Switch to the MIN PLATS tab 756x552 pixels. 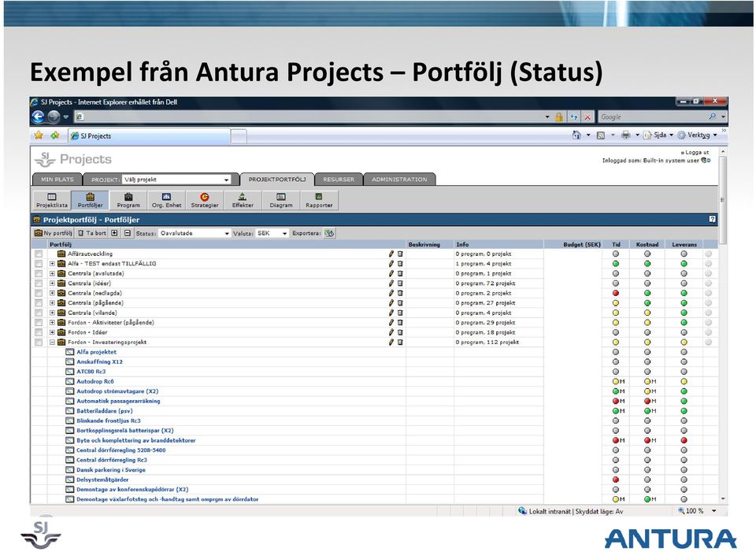(57, 180)
